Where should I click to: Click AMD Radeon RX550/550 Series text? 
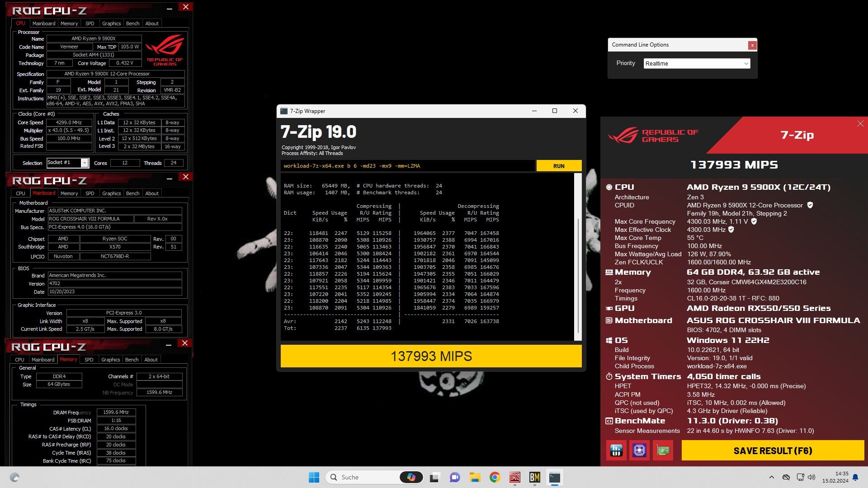click(759, 308)
